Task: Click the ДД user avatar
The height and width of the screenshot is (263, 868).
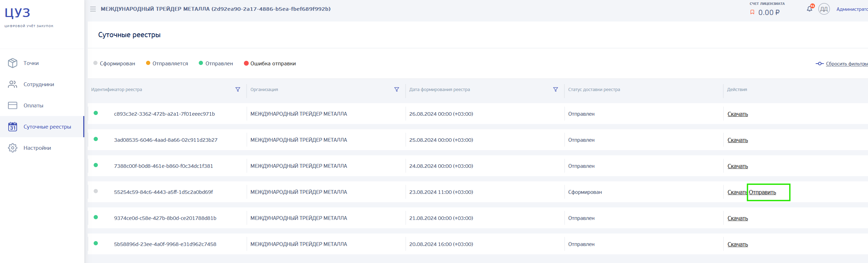Action: (x=824, y=9)
